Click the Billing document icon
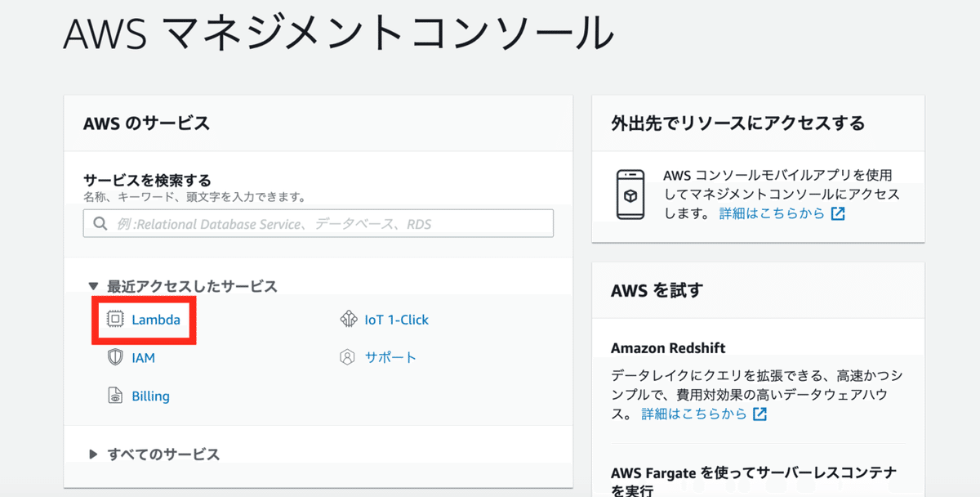This screenshot has width=980, height=497. pyautogui.click(x=115, y=396)
